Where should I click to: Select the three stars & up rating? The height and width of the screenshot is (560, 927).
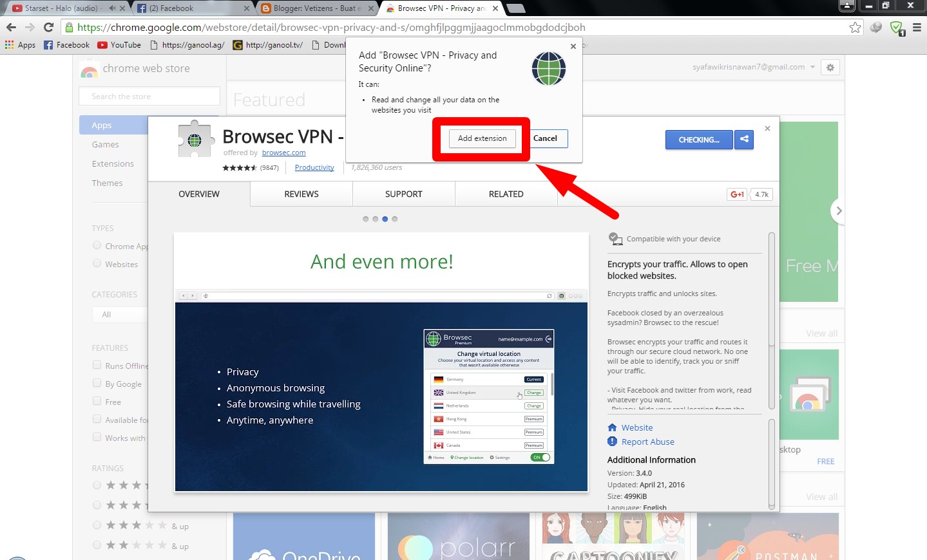[x=97, y=525]
